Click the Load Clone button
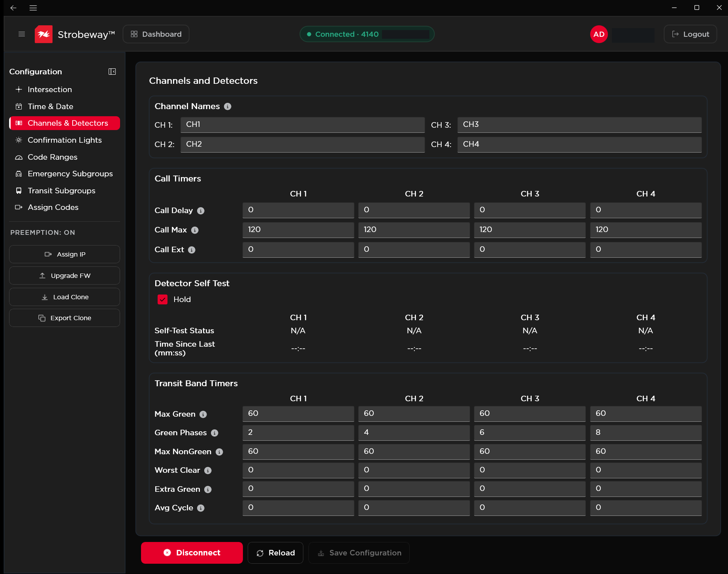The image size is (728, 574). (64, 297)
